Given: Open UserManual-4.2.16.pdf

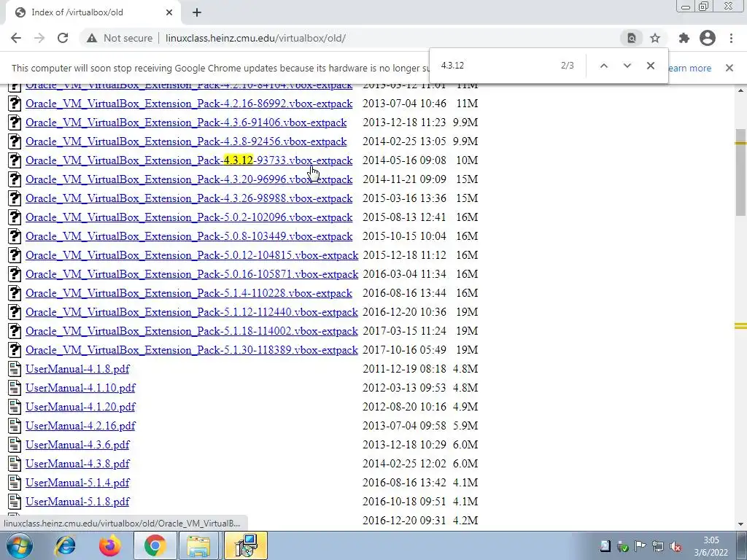Looking at the screenshot, I should tap(80, 426).
